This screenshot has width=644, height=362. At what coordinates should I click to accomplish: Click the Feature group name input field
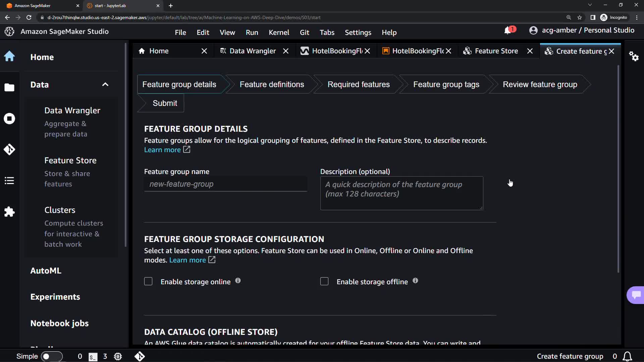point(225,184)
